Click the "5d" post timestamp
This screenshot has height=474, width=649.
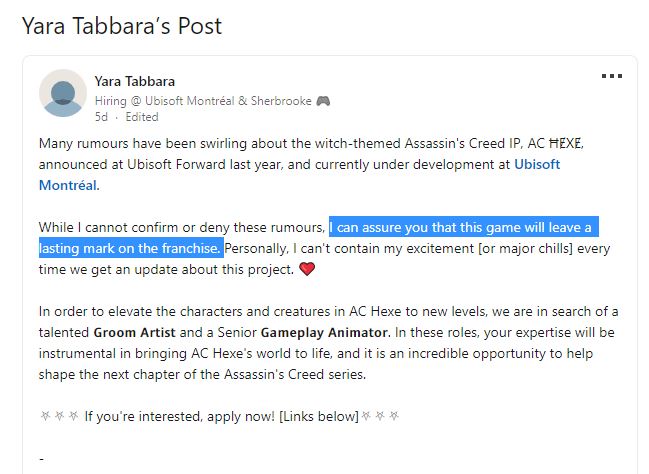pyautogui.click(x=101, y=117)
